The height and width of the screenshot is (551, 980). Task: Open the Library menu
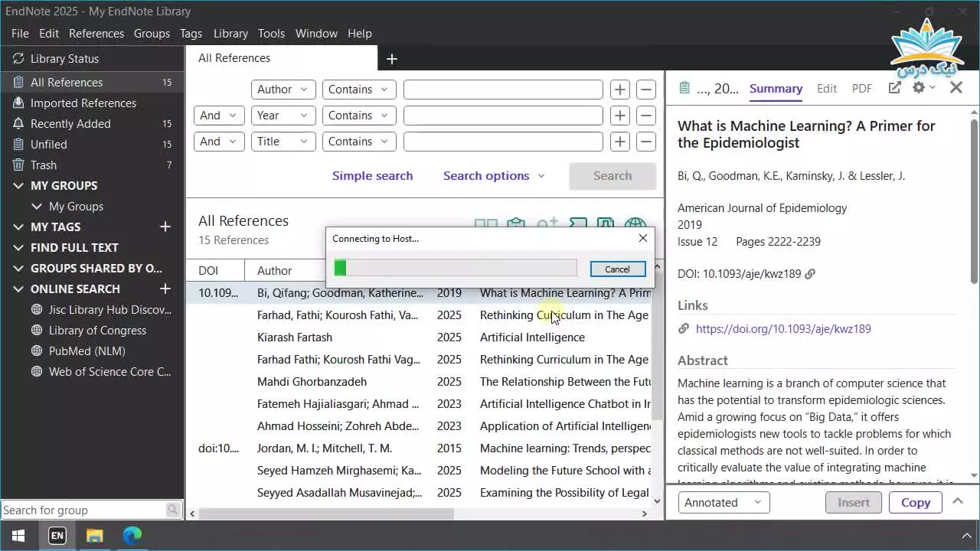coord(230,34)
